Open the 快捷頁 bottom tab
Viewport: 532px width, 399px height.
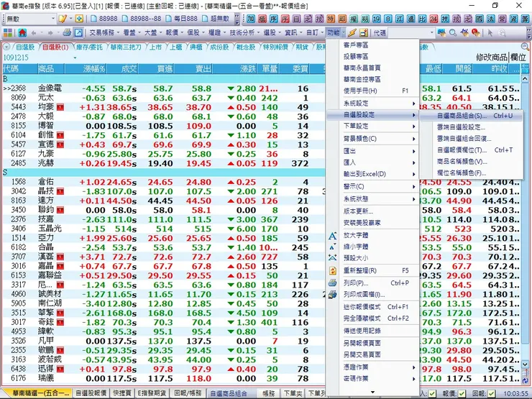tap(121, 393)
